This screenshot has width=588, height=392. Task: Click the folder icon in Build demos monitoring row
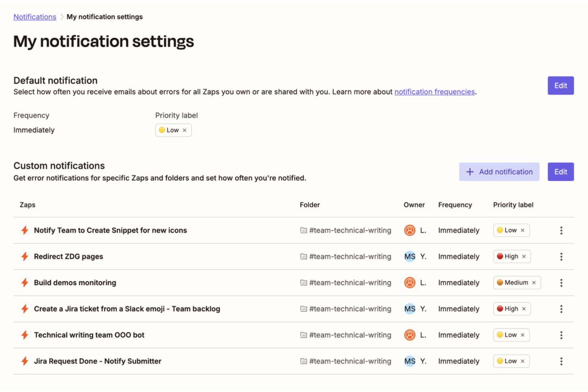[x=304, y=283]
